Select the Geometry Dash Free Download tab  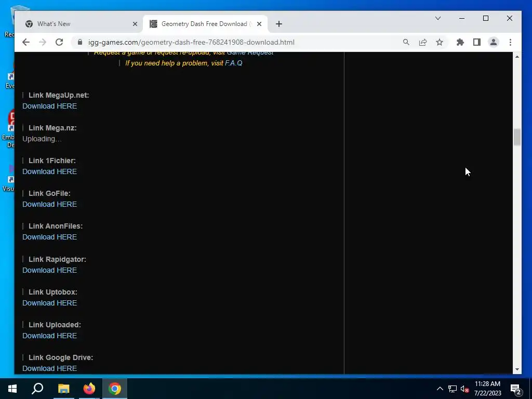coord(205,24)
